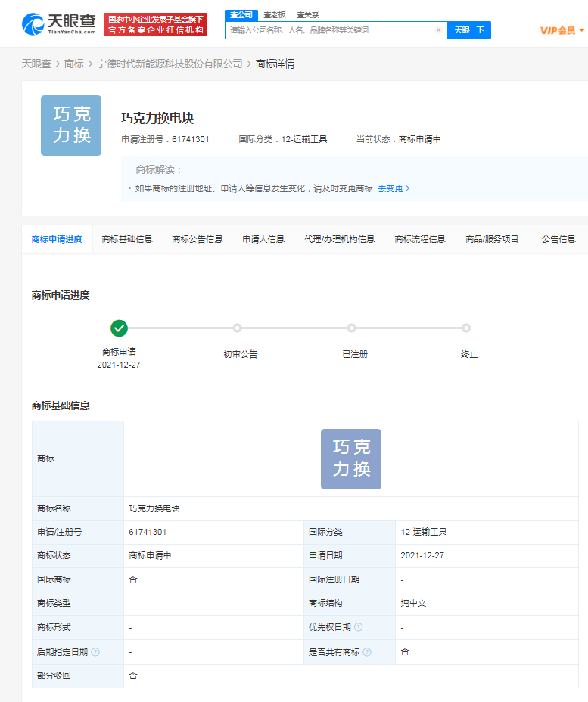This screenshot has height=702, width=588.
Task: Select the 查老板 search mode
Action: (275, 14)
